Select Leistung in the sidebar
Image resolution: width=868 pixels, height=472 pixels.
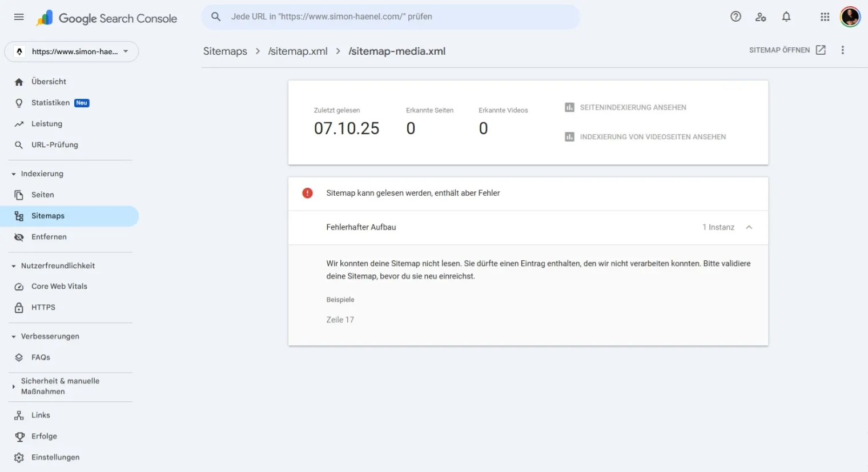click(x=46, y=124)
